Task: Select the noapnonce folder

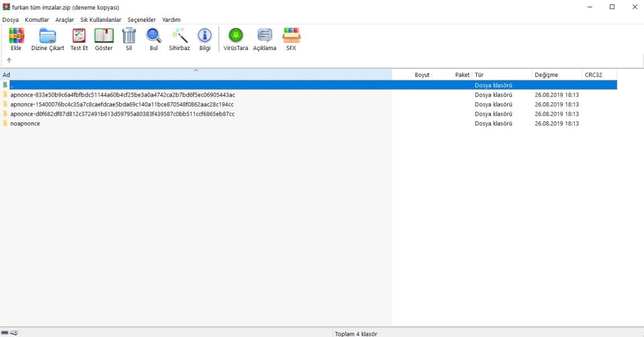Action: (x=25, y=124)
